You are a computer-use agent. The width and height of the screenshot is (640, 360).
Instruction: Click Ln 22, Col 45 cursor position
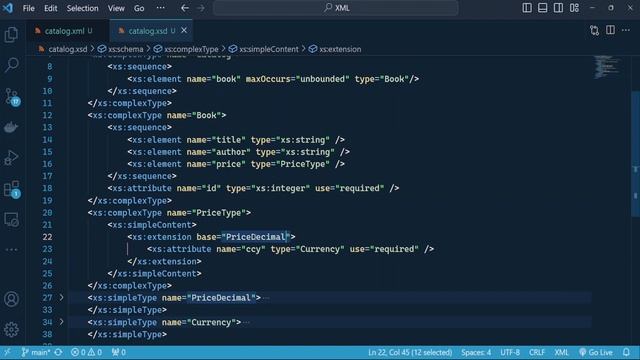click(410, 352)
